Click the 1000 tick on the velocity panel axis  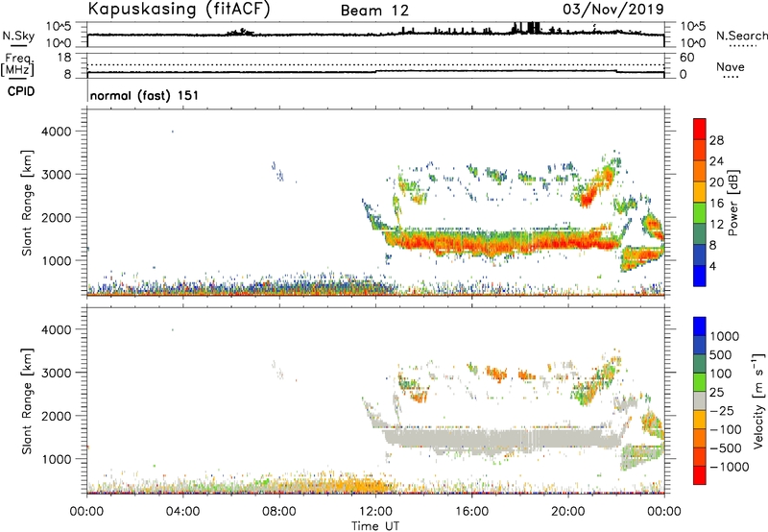57,459
